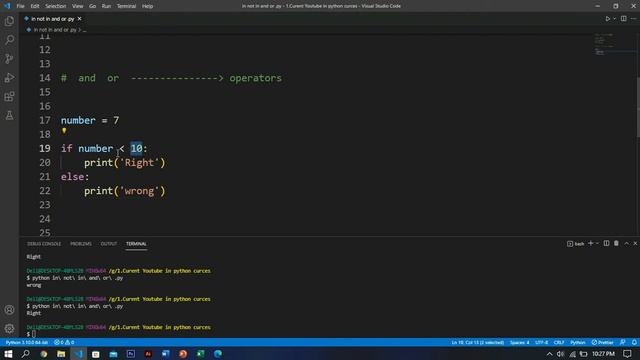Change indentation via Spaces: 4
Screen dimensions: 640x360
520,342
